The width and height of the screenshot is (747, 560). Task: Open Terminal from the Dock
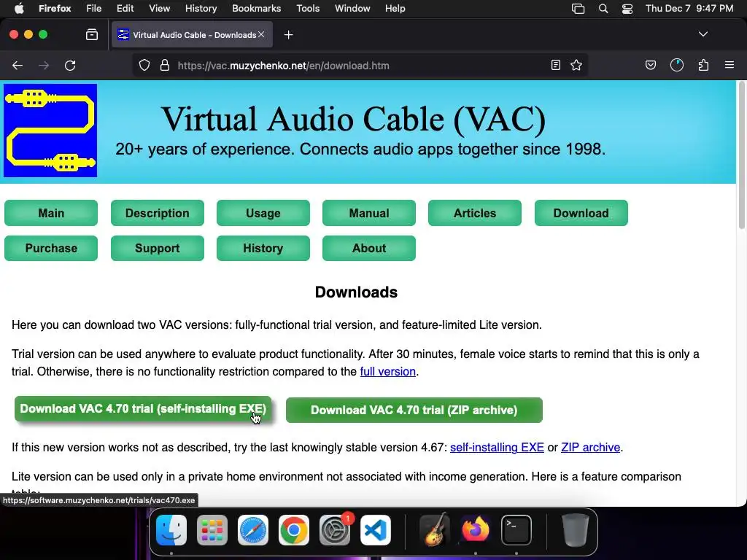point(516,530)
